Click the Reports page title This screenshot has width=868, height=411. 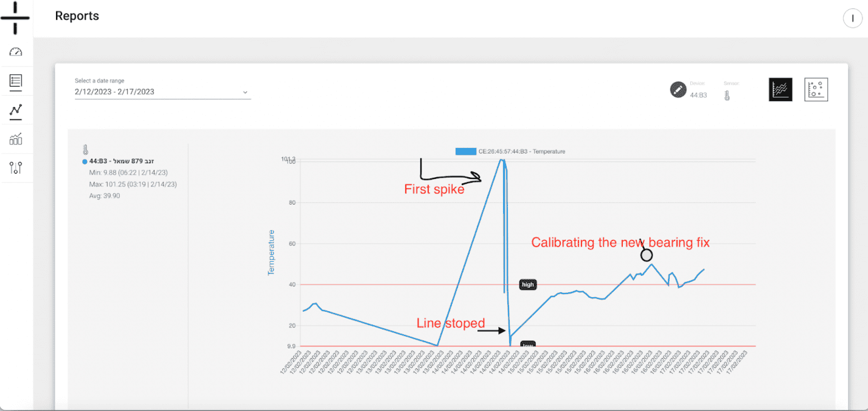77,16
